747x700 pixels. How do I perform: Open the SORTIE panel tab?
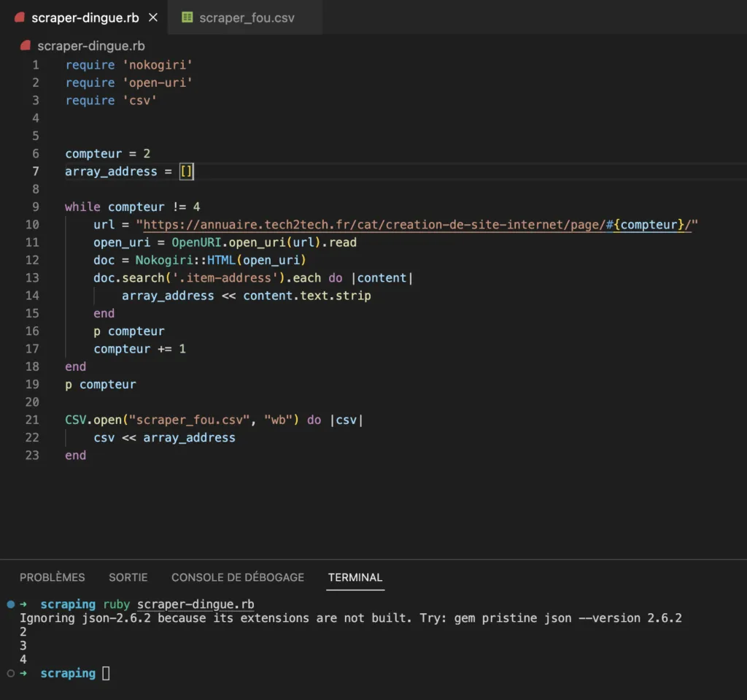tap(128, 577)
